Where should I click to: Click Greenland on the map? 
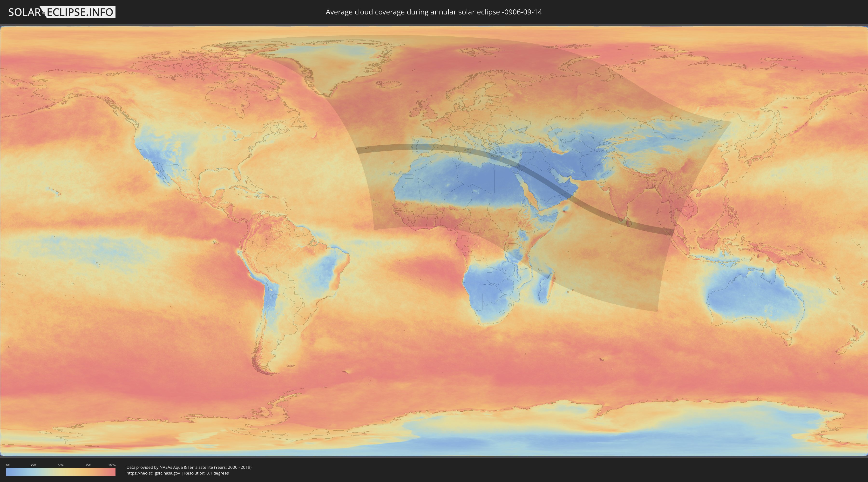tap(337, 64)
